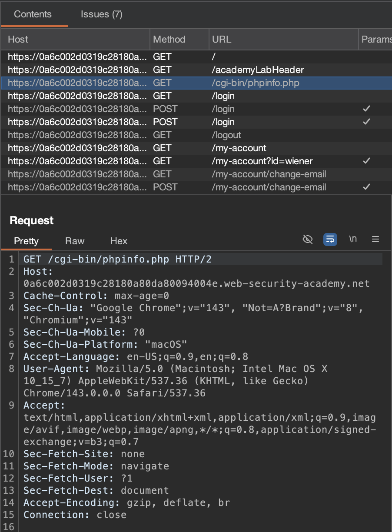Viewport: 392px width, 532px height.
Task: Switch to the Raw request view
Action: coord(75,241)
